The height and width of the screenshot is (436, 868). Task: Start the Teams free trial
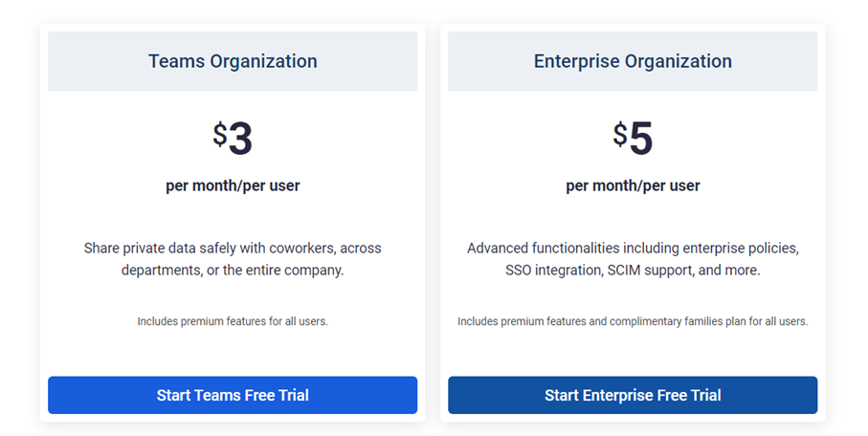pyautogui.click(x=233, y=395)
